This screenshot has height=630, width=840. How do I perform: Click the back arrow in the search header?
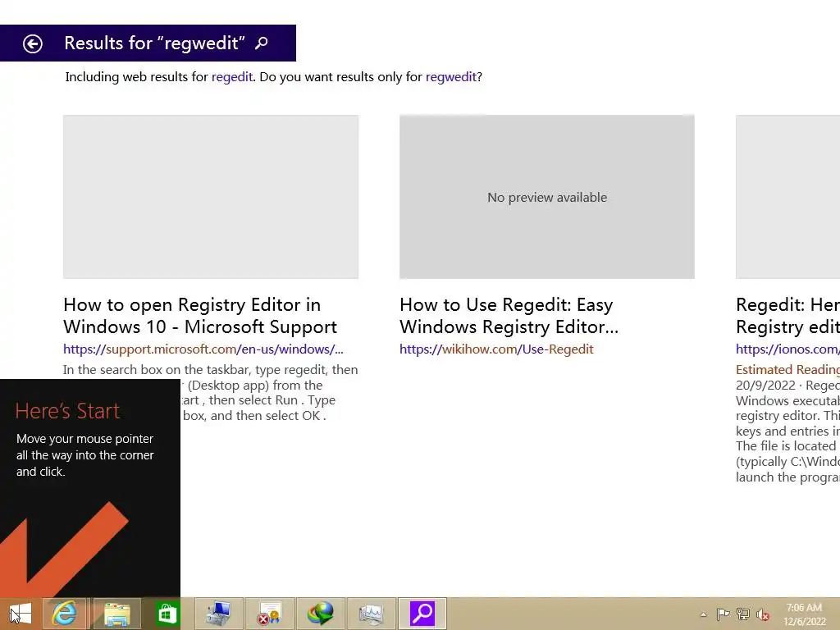click(x=33, y=43)
